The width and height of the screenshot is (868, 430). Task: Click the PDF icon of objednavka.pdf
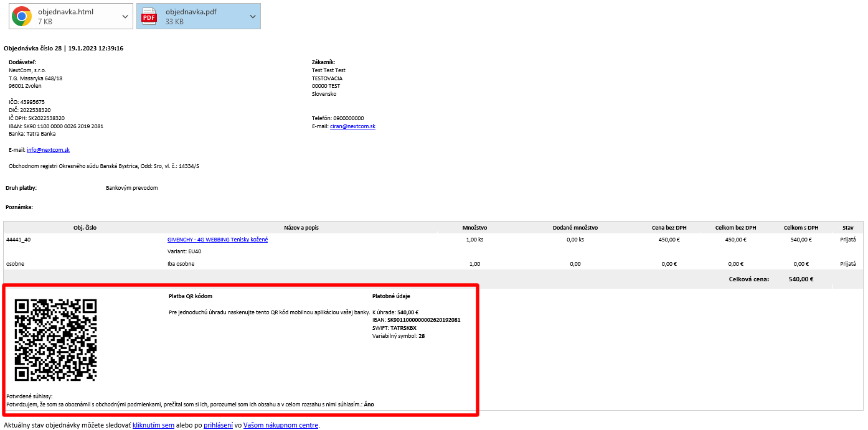coord(149,16)
